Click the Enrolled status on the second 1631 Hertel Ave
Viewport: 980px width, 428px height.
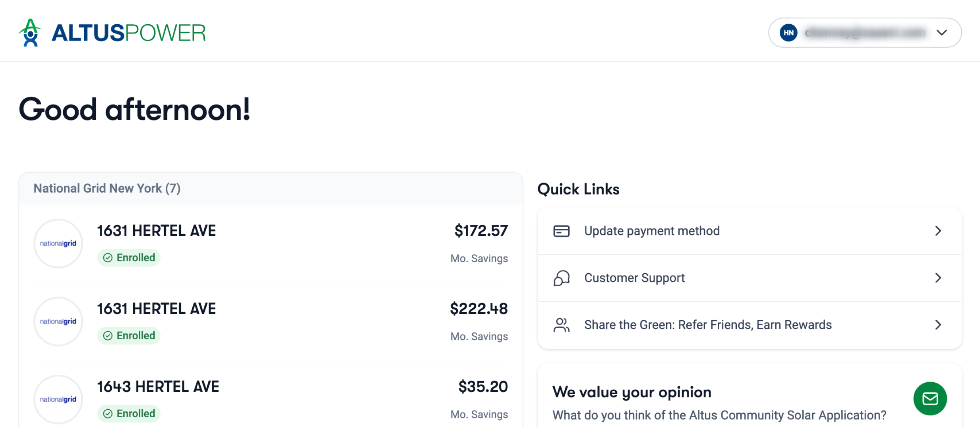click(x=128, y=335)
